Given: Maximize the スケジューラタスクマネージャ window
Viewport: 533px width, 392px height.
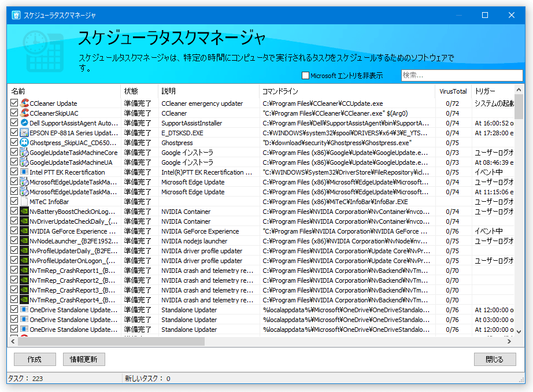Looking at the screenshot, I should pyautogui.click(x=485, y=15).
